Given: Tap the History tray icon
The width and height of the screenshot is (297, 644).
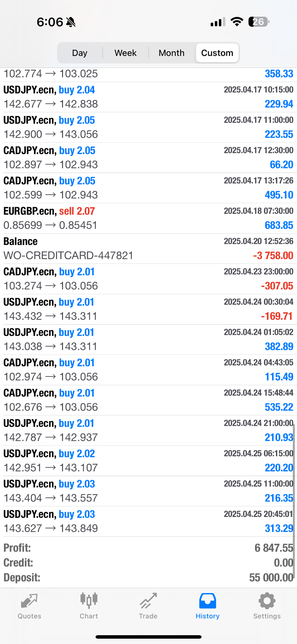Looking at the screenshot, I should pos(208,601).
